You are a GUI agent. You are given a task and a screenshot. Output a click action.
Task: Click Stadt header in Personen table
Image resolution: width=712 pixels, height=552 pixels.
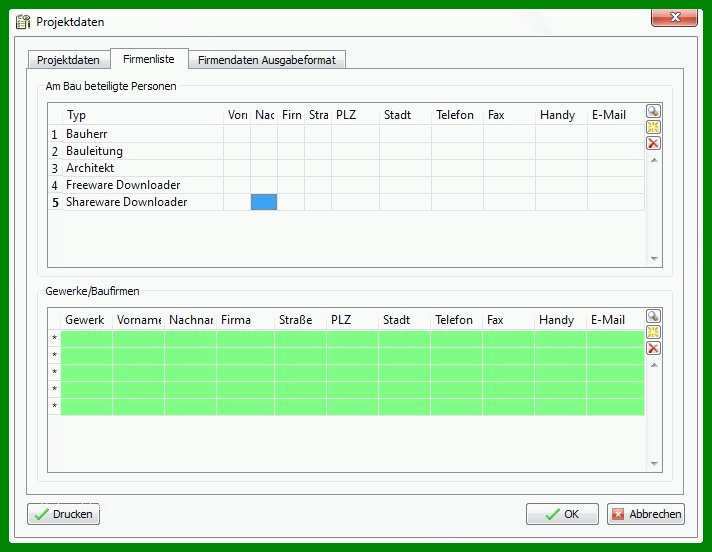pos(405,115)
